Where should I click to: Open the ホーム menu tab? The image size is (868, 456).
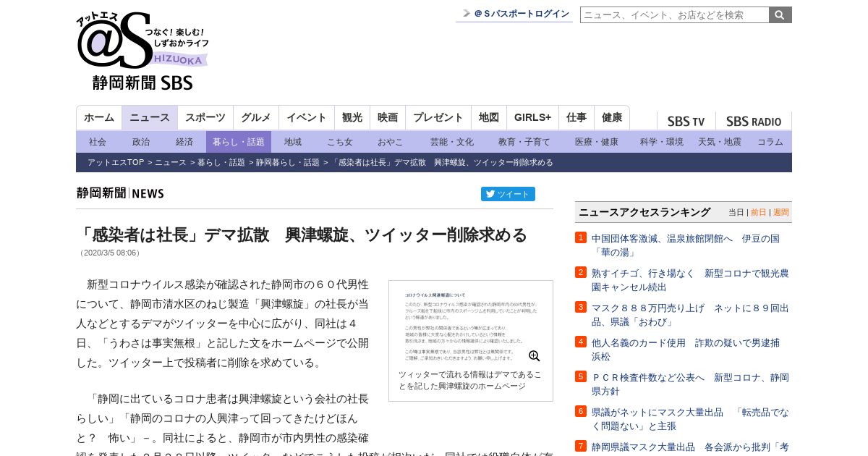point(99,118)
